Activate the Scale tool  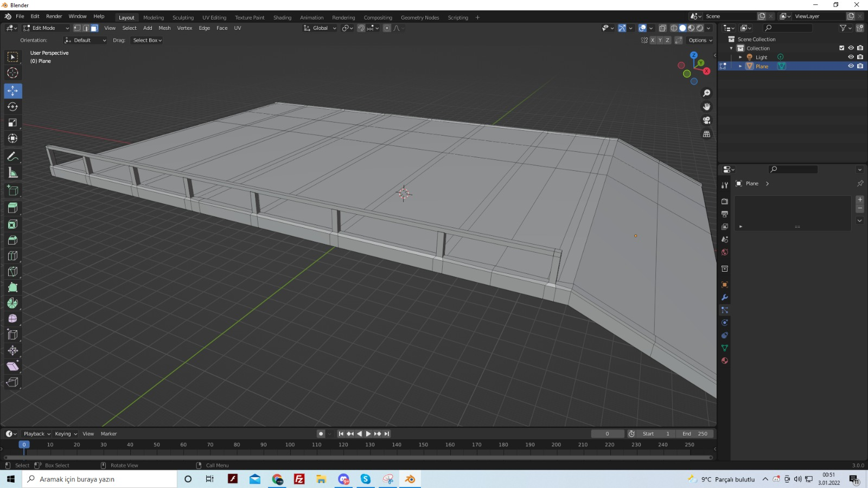12,123
